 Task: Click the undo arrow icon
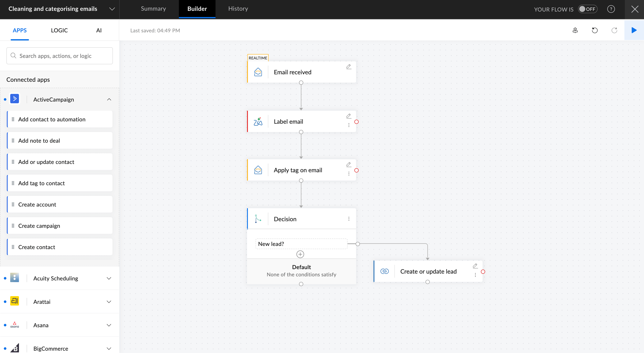(595, 30)
